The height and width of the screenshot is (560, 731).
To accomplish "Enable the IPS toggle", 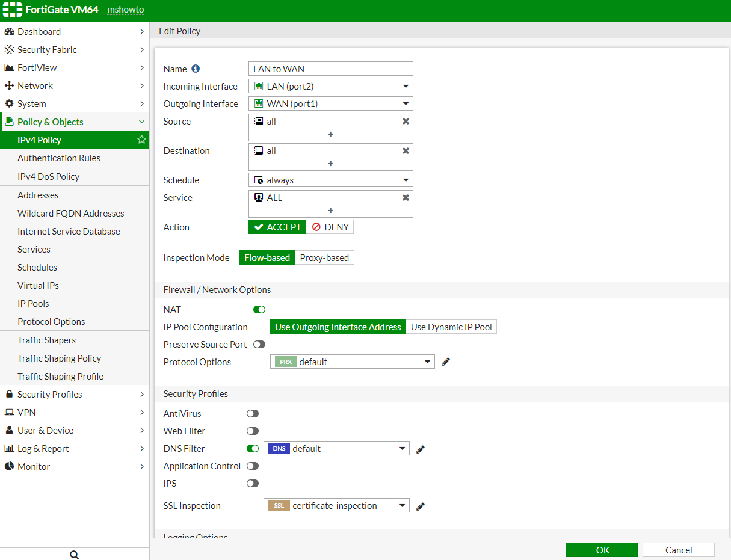I will click(253, 484).
